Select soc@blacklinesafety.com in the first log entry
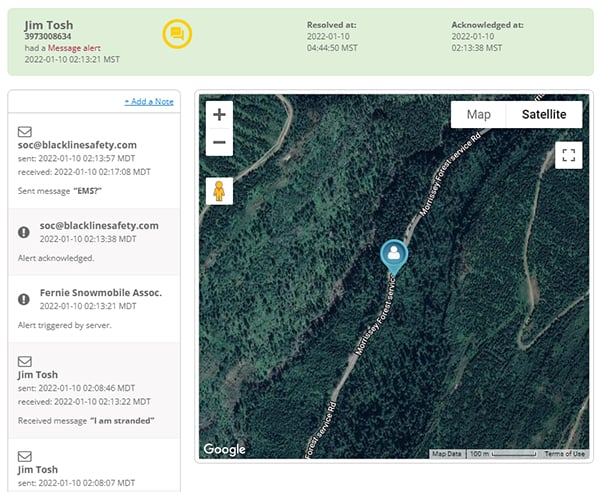 [x=77, y=145]
